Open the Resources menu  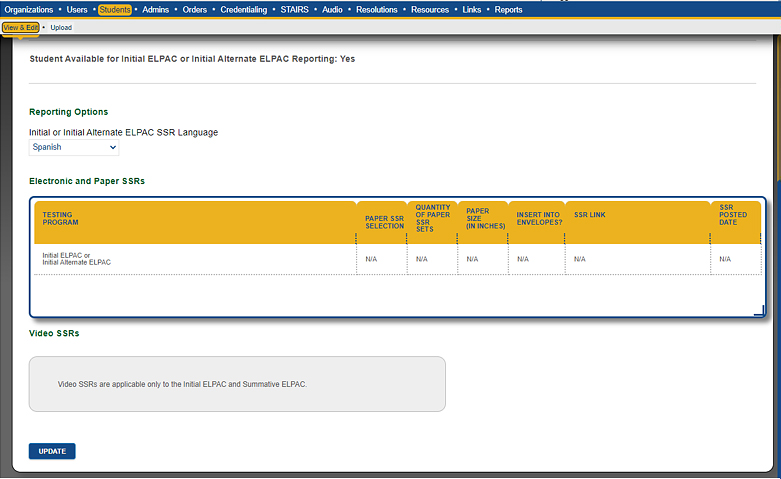tap(430, 9)
